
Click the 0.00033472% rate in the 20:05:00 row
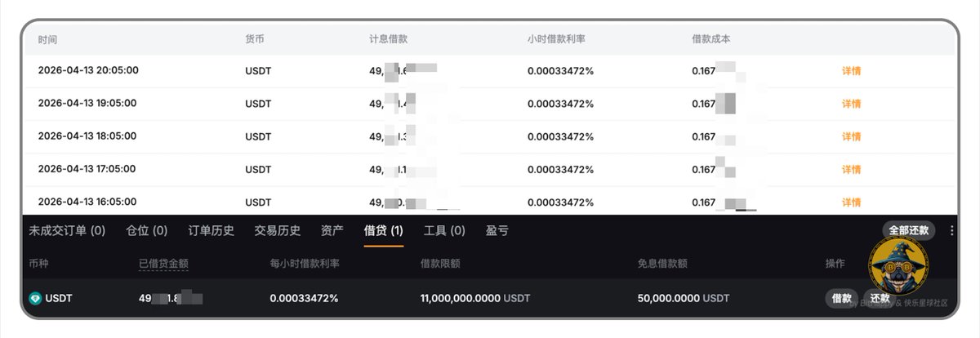pos(561,71)
